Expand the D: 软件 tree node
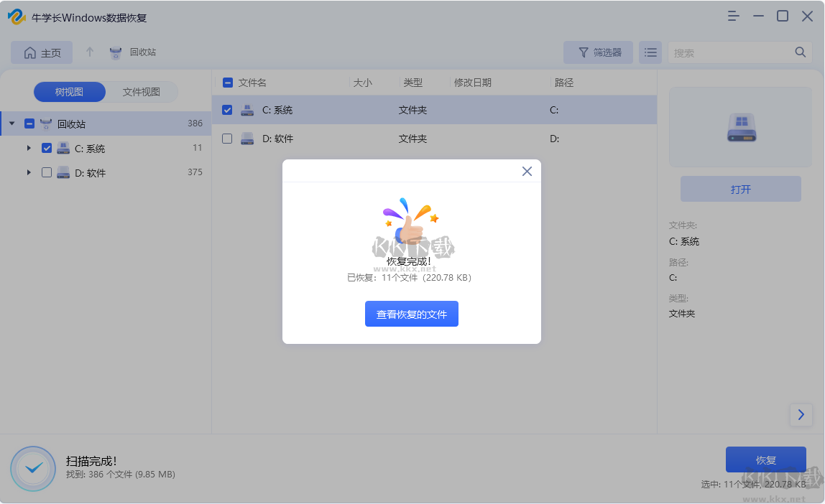Screen dimensions: 825x504 [x=29, y=172]
